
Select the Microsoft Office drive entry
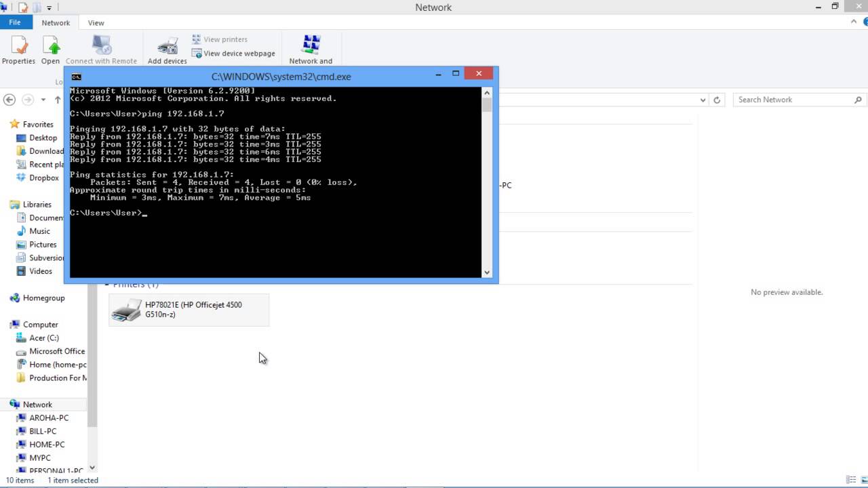pos(57,351)
